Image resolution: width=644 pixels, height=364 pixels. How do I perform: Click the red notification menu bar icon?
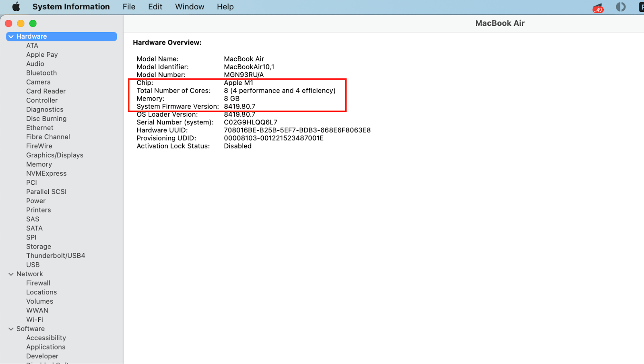click(x=598, y=8)
